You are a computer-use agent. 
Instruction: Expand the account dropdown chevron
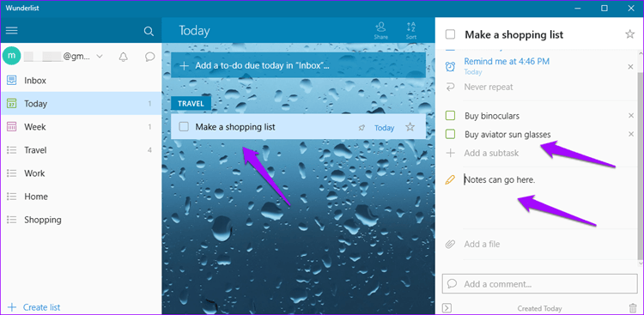(100, 57)
